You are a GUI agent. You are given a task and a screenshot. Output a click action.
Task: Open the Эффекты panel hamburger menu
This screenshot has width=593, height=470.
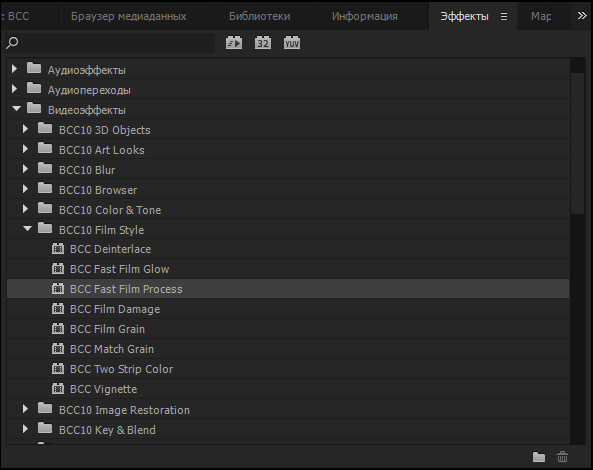coord(504,16)
